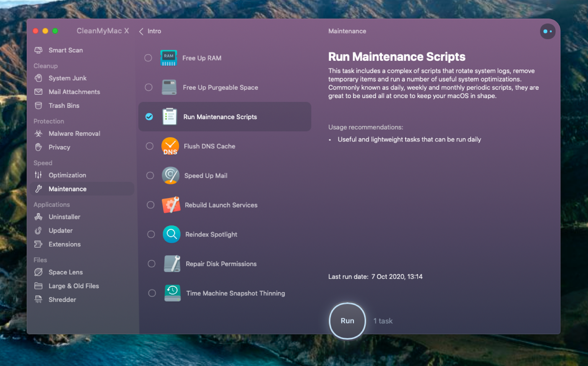Click the Repair Disk Permissions icon
This screenshot has height=366, width=588.
point(172,264)
